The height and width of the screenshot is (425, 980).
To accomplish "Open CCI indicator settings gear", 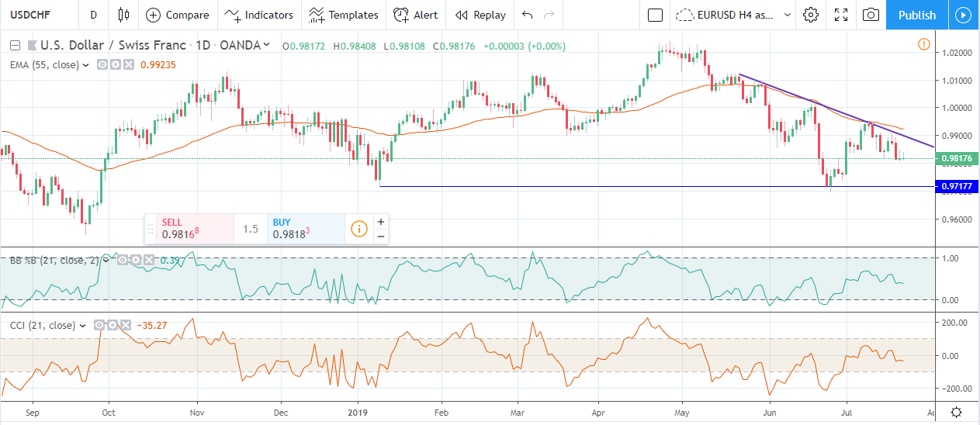I will coord(111,326).
